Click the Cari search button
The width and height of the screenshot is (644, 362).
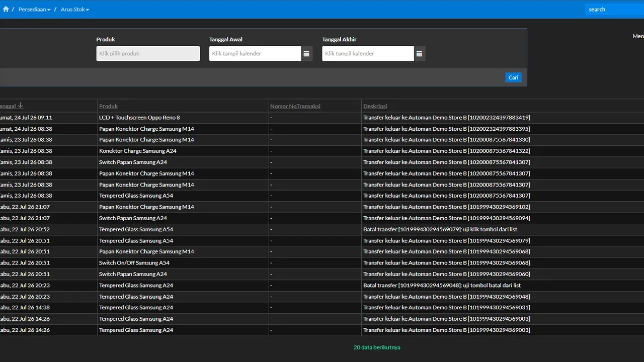[x=513, y=77]
